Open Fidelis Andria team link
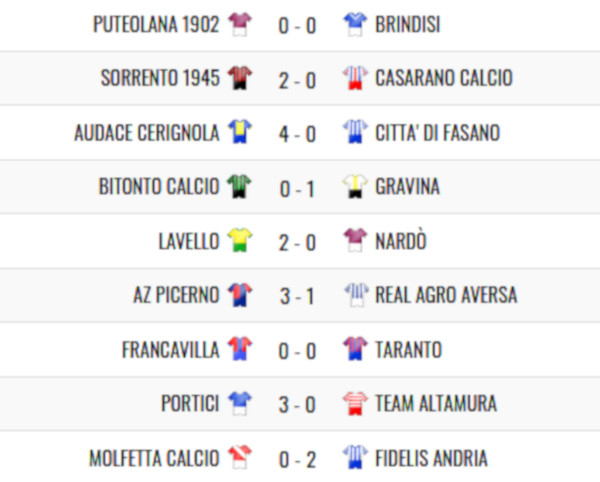 coord(431,458)
